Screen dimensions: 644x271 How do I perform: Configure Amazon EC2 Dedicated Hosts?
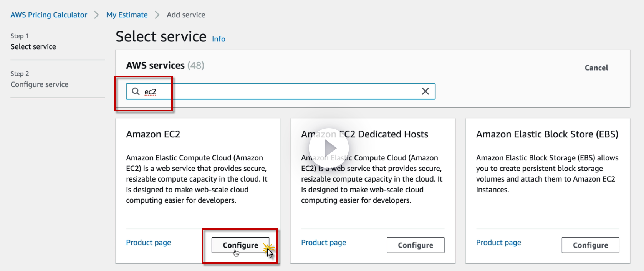(x=415, y=245)
